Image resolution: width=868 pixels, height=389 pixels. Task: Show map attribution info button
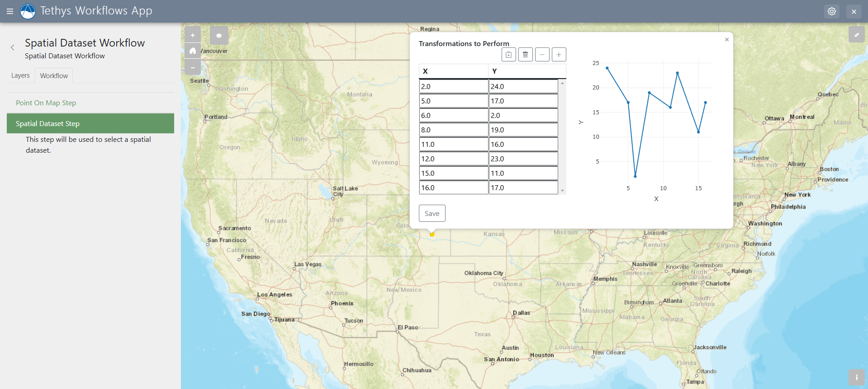click(856, 377)
